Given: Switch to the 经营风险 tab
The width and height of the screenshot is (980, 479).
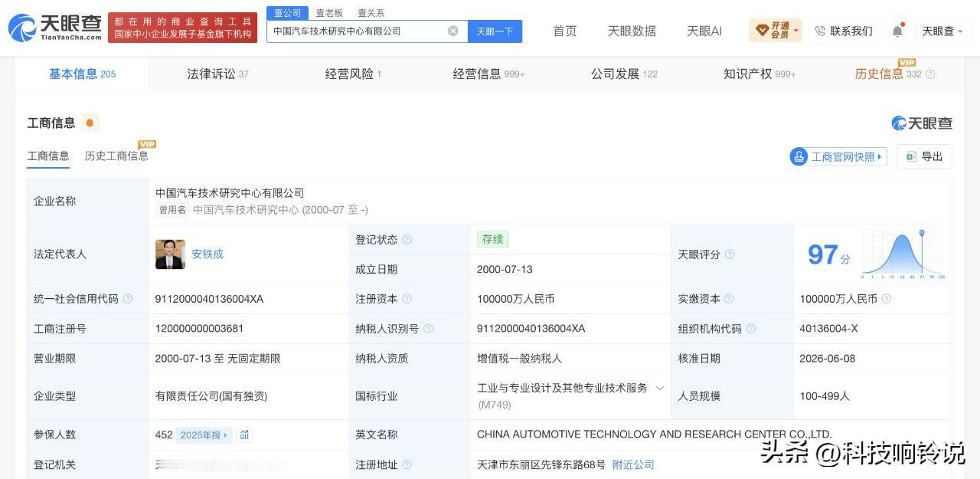Looking at the screenshot, I should (353, 74).
